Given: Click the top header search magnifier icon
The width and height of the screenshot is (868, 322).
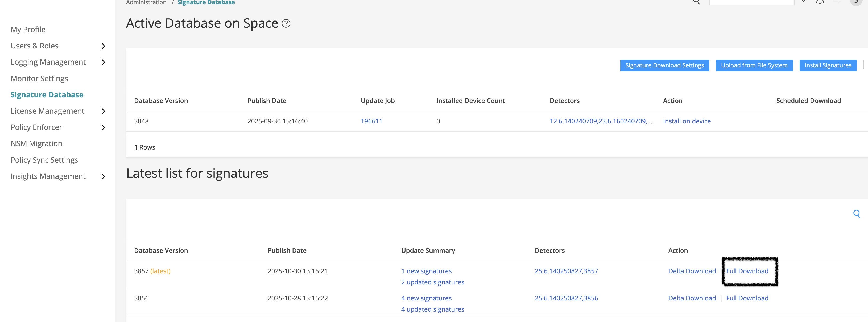Looking at the screenshot, I should 696,2.
